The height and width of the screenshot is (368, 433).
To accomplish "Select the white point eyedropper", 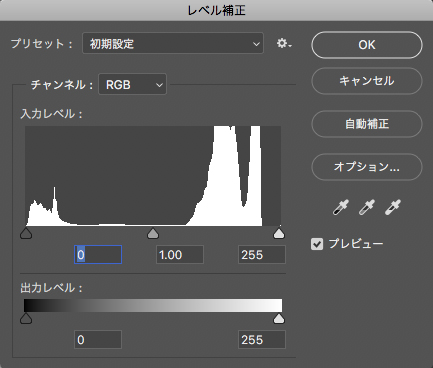I will (x=393, y=207).
